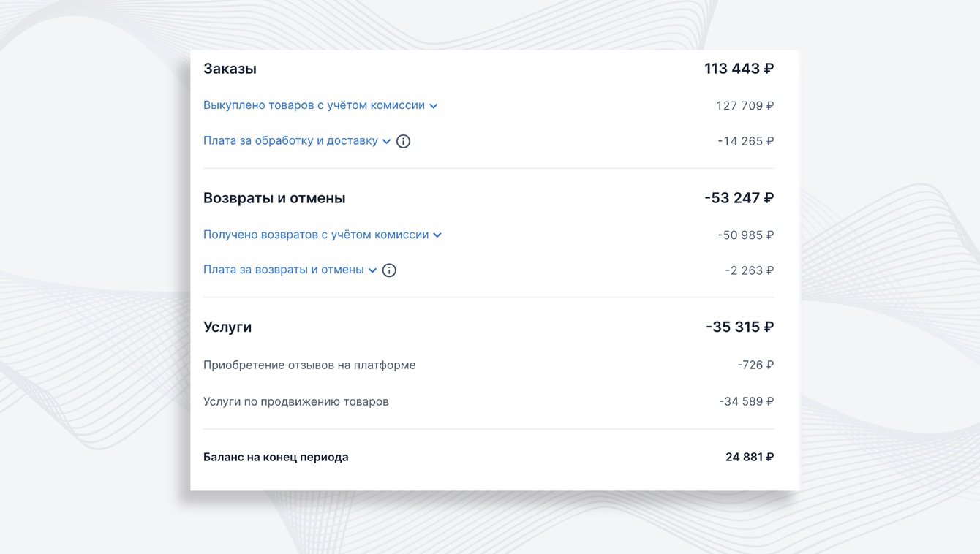Click info icon beside Плата за возвраты и отмены
980x554 pixels.
click(389, 270)
